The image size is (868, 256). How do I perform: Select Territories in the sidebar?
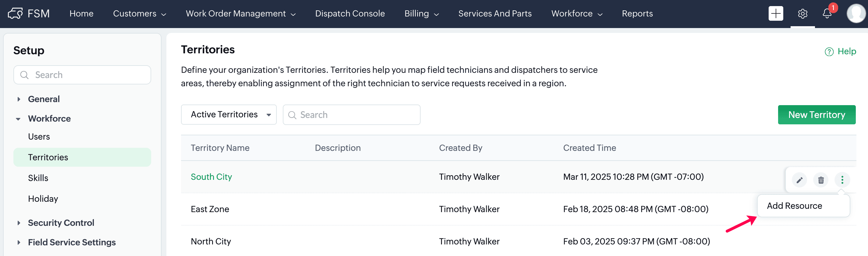click(x=82, y=157)
